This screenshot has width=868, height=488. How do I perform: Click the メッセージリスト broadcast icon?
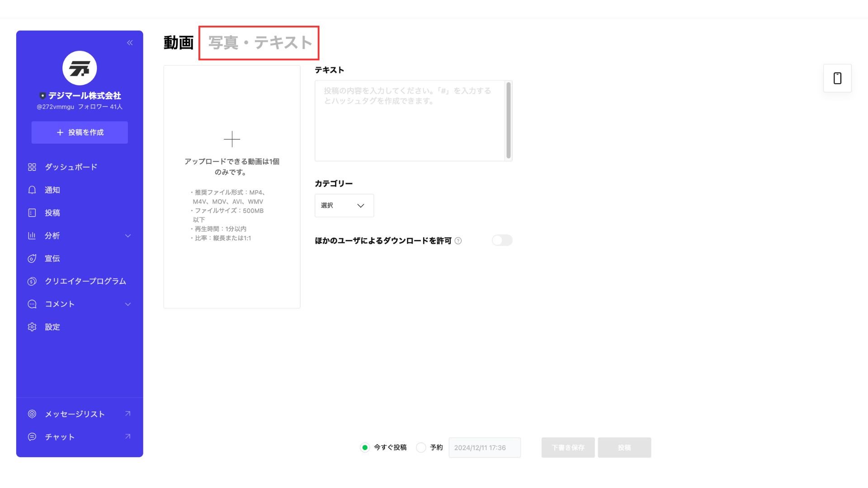point(32,414)
